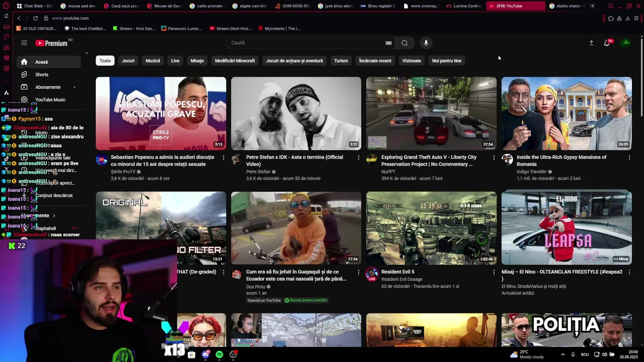Select the Turism filter chip
Image resolution: width=644 pixels, height=362 pixels.
point(341,60)
